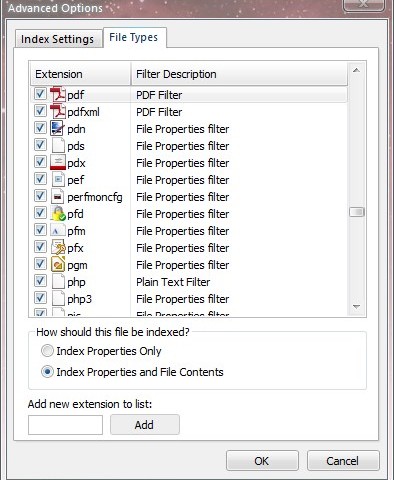The image size is (394, 480).
Task: Click the pfm font file icon
Action: point(58,230)
